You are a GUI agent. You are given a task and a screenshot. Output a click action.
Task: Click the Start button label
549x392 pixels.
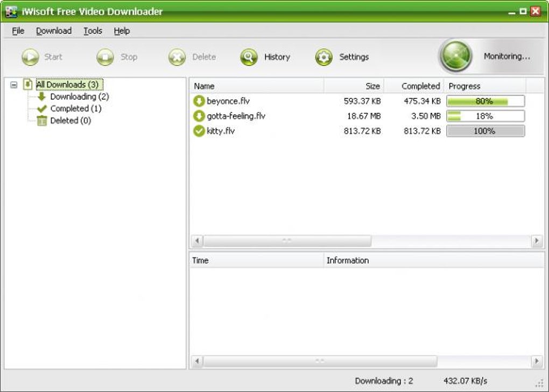[x=53, y=57]
